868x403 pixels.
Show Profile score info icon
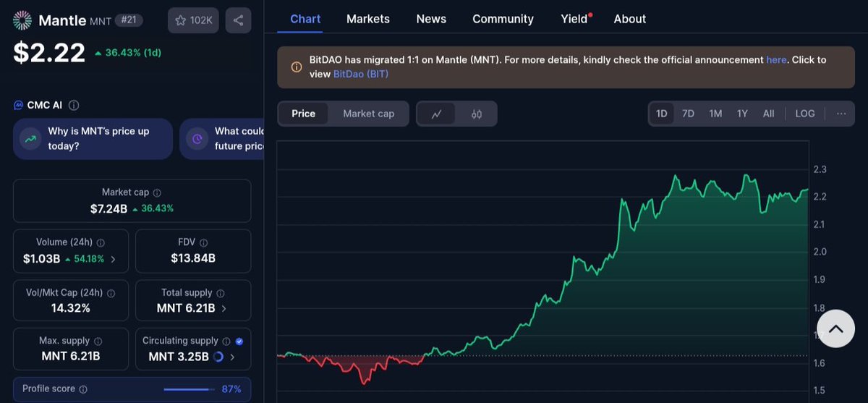click(83, 389)
